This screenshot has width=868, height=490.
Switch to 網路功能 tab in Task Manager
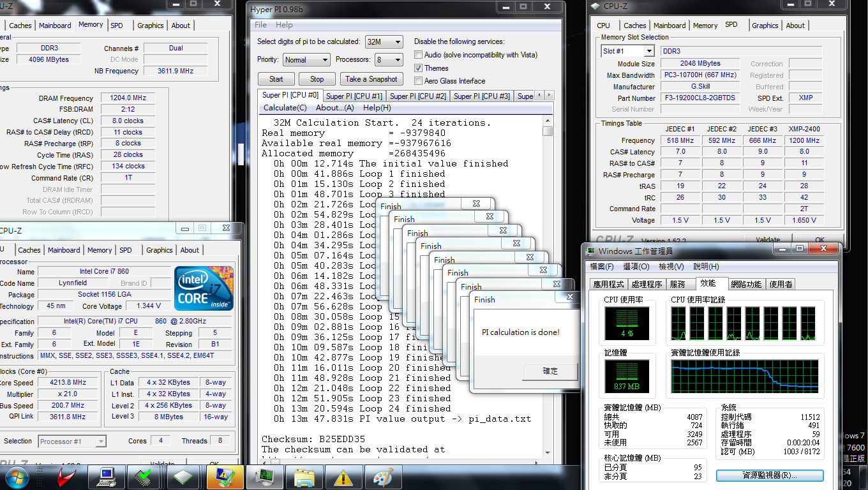(745, 284)
